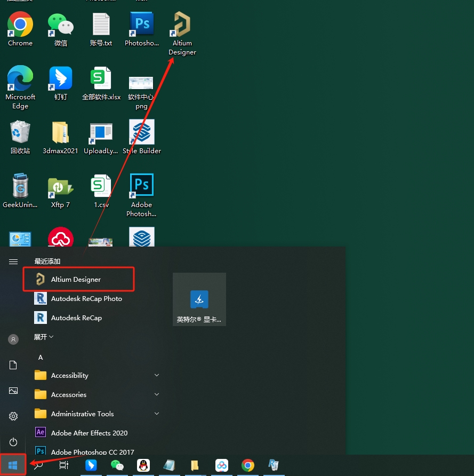474x476 pixels.
Task: Open the 钉钉 desktop icon
Action: pos(61,83)
